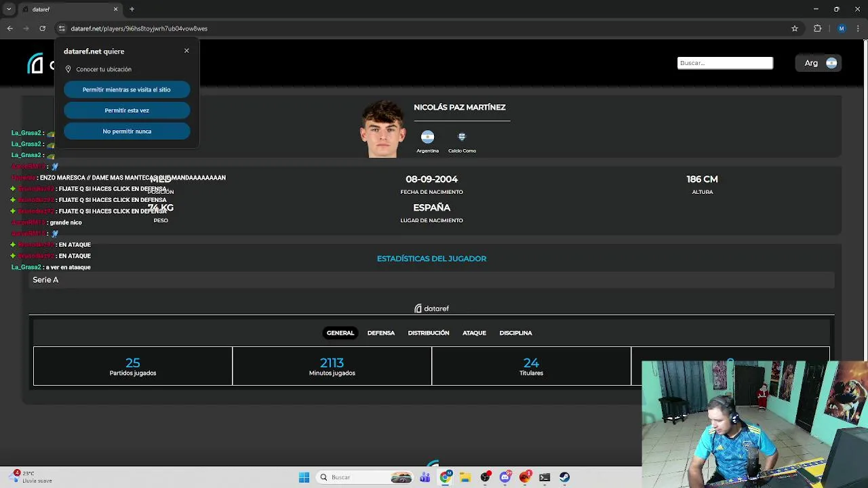
Task: Click No permitir nunca button
Action: click(127, 131)
